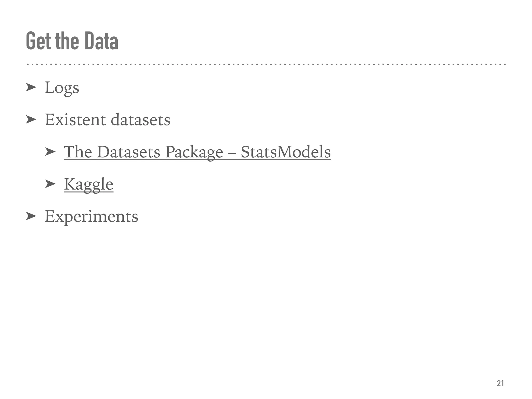This screenshot has height=399, width=532.
Task: Select the Logs bullet text
Action: (x=62, y=88)
